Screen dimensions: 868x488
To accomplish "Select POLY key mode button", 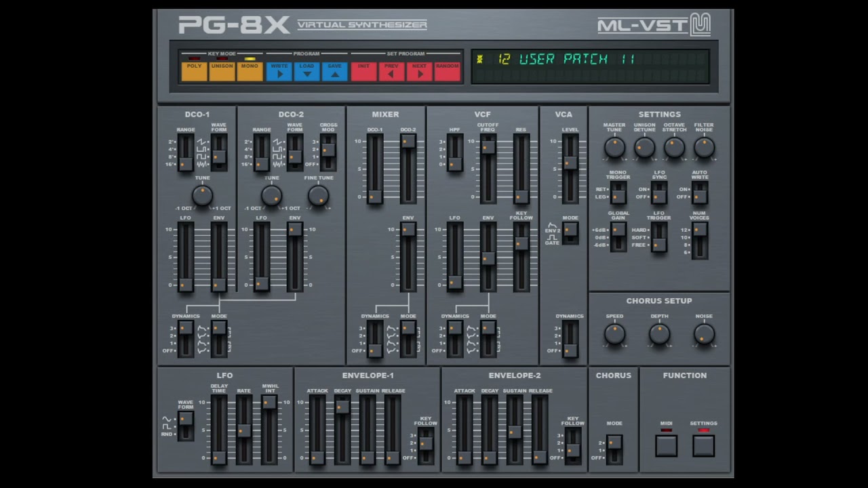I will click(194, 71).
